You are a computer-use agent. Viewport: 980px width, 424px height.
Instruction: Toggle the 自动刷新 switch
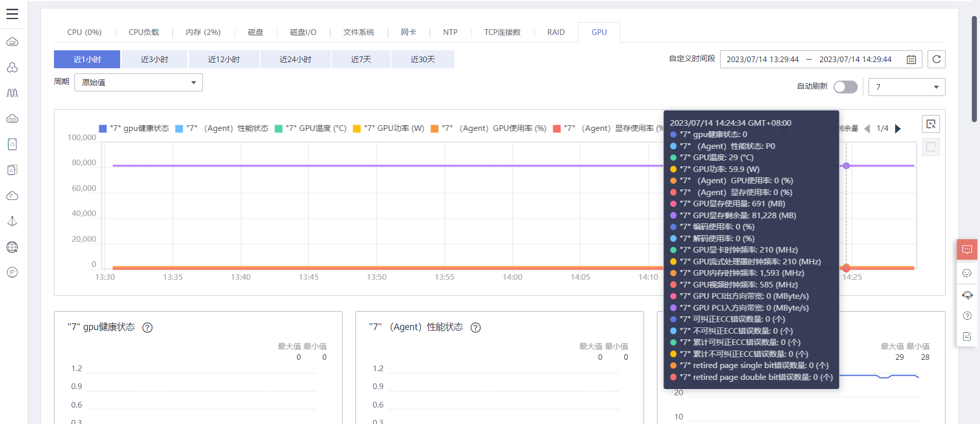click(845, 87)
